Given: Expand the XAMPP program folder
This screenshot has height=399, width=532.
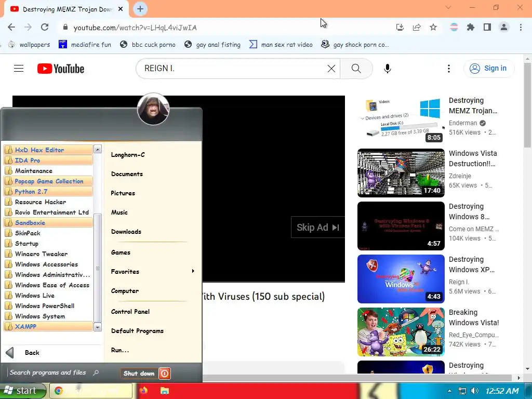Looking at the screenshot, I should pyautogui.click(x=48, y=326).
